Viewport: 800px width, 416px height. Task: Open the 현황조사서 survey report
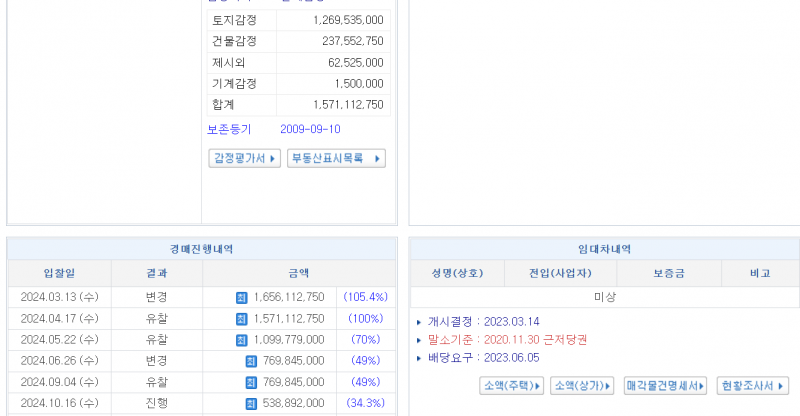tap(753, 385)
